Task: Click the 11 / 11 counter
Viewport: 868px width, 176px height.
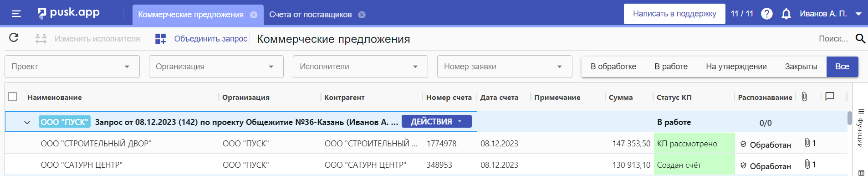Action: pos(742,14)
